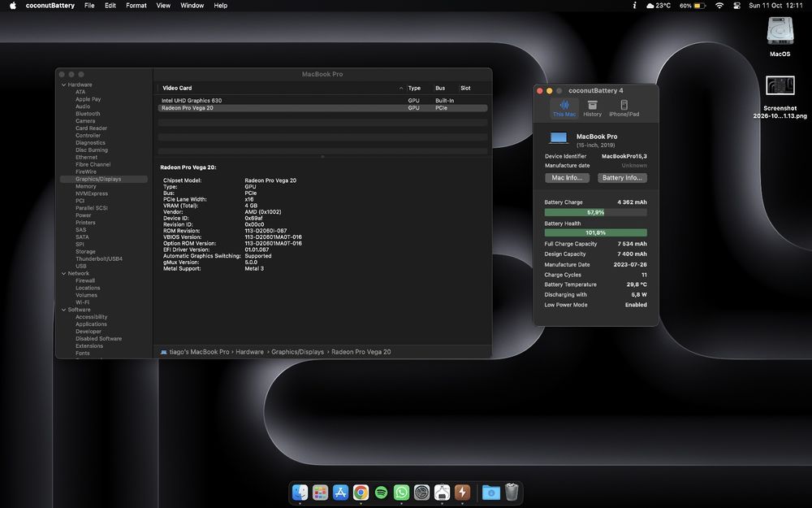
Task: Open coconutBattery lightning icon in Dock
Action: [x=463, y=492]
